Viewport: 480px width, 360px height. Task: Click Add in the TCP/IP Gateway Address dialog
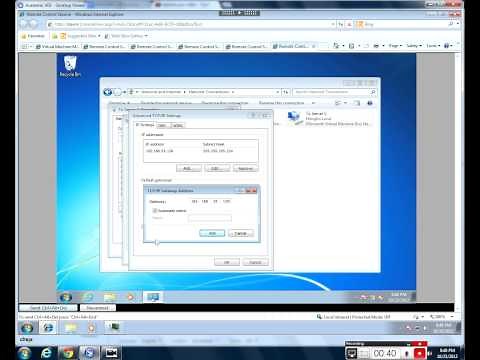tap(212, 233)
